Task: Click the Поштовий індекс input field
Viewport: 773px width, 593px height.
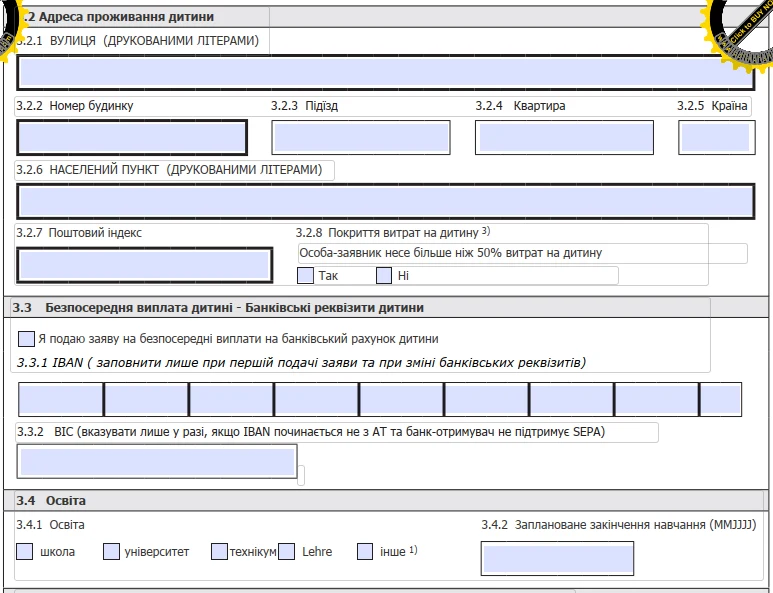Action: (144, 265)
